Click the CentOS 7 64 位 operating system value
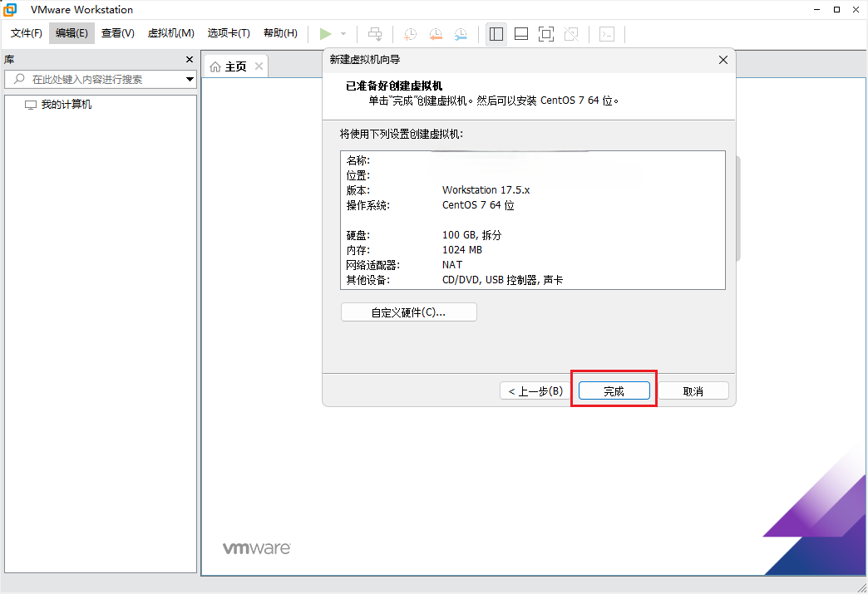The image size is (868, 594). click(478, 205)
